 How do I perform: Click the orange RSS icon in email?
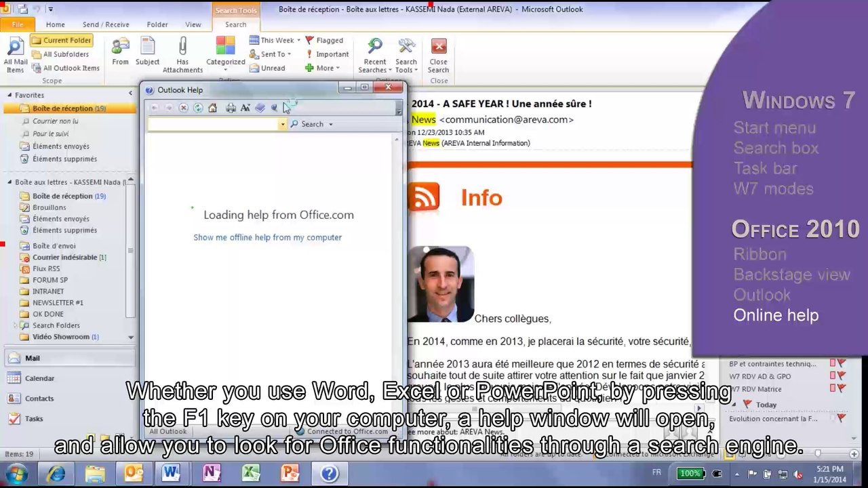(x=425, y=197)
